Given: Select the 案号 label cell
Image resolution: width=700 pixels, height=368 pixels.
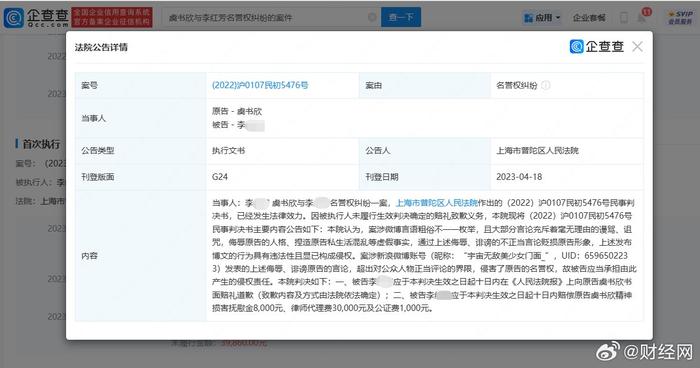Looking at the screenshot, I should point(141,85).
